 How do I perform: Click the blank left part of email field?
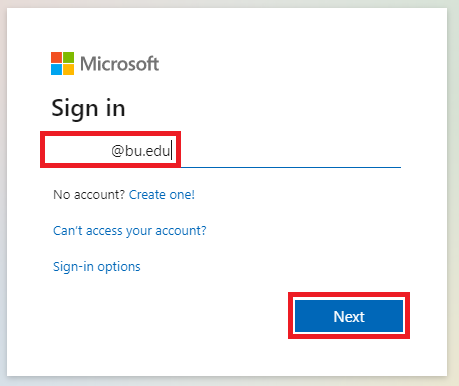click(x=77, y=151)
